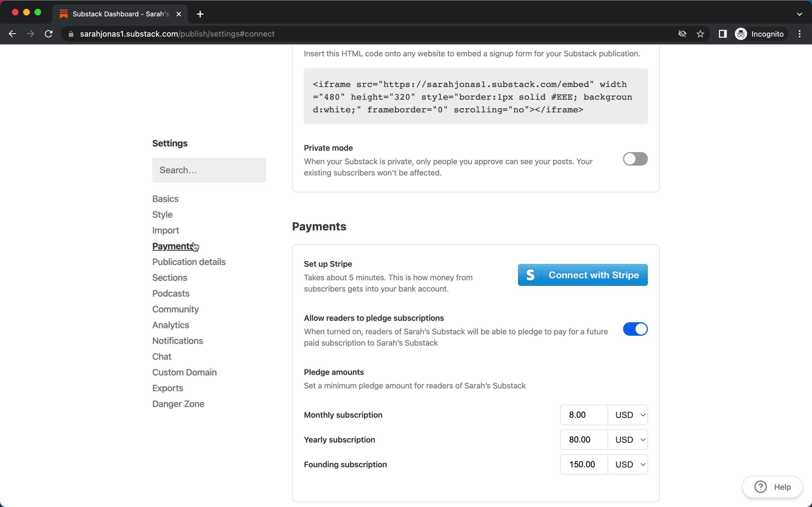Image resolution: width=812 pixels, height=507 pixels.
Task: Click the back navigation arrow icon
Action: point(12,34)
